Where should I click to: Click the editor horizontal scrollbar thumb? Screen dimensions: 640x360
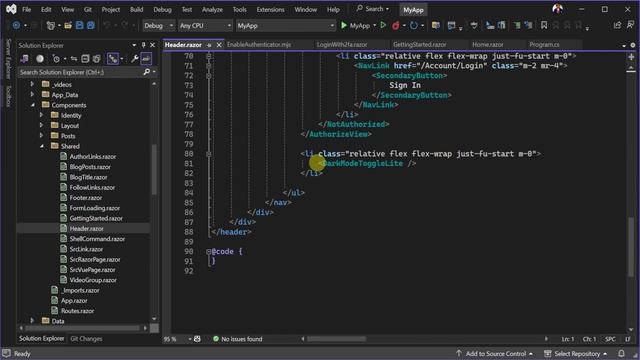[x=336, y=339]
